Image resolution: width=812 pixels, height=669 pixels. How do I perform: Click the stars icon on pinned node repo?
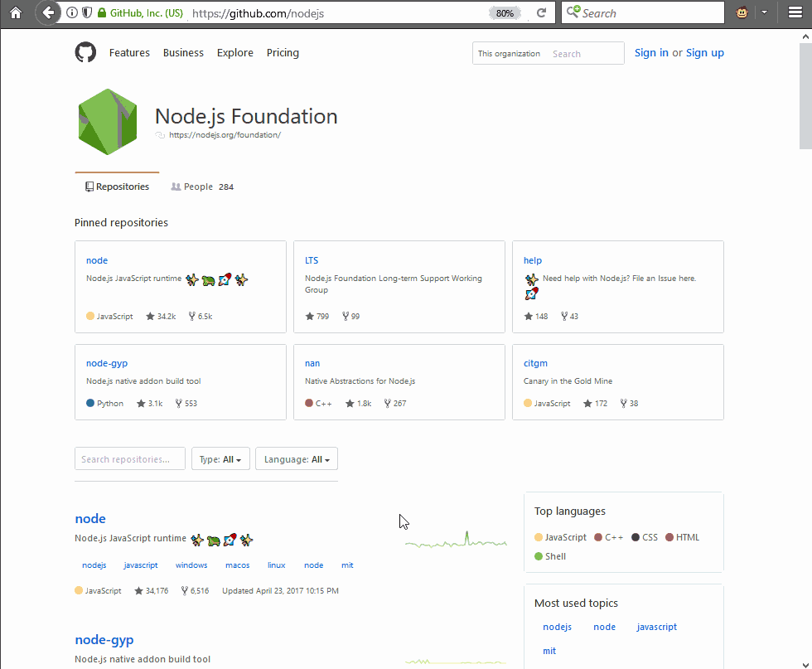point(150,317)
